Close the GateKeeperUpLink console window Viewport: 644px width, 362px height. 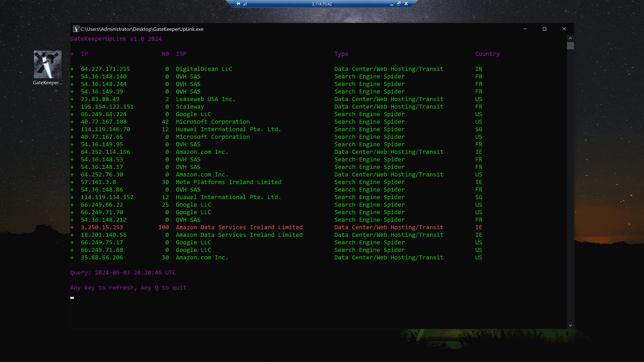564,29
